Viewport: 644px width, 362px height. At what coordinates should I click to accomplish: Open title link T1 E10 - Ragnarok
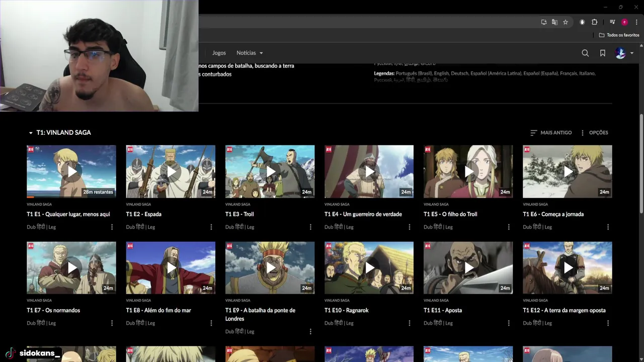point(347,310)
